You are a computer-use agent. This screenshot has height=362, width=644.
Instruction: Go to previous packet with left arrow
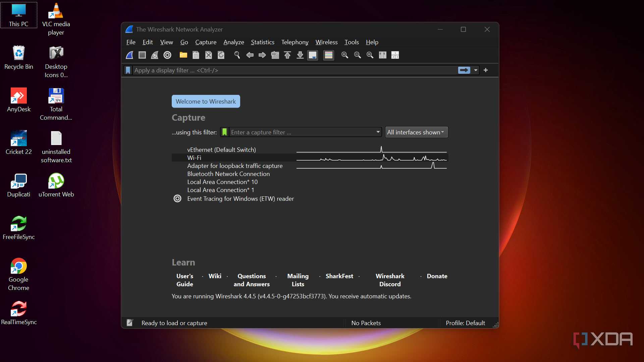coord(250,55)
